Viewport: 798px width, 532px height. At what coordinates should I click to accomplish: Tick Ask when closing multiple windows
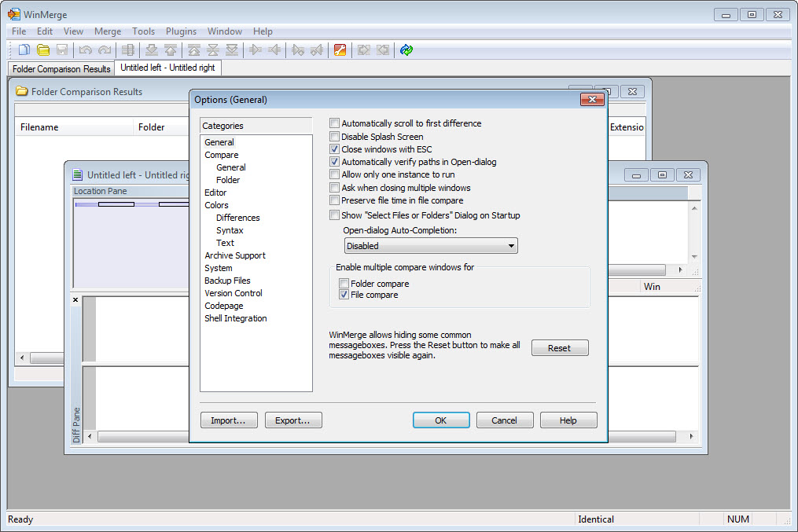[x=334, y=188]
